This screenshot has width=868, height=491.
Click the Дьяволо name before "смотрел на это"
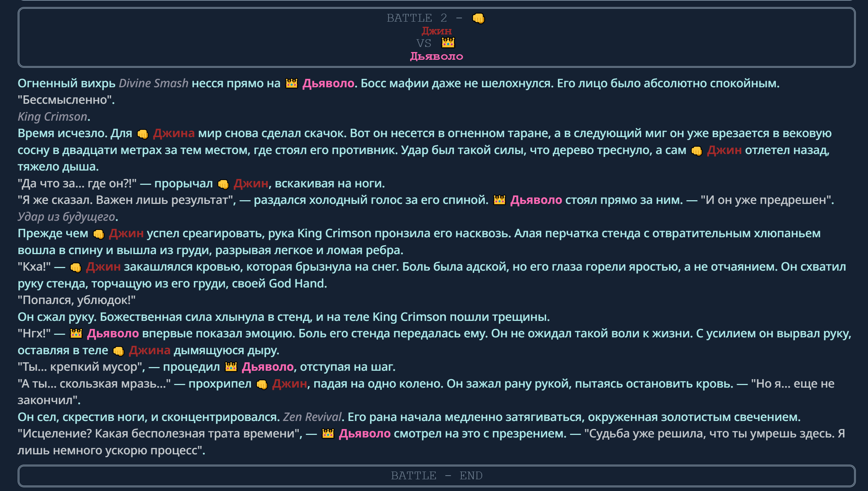point(364,433)
